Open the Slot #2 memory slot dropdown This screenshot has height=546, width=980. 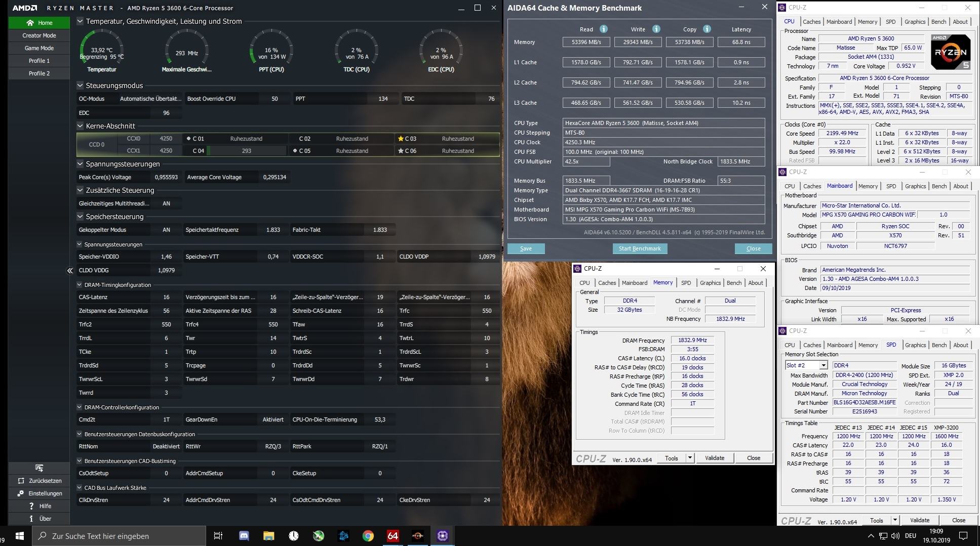pos(824,365)
